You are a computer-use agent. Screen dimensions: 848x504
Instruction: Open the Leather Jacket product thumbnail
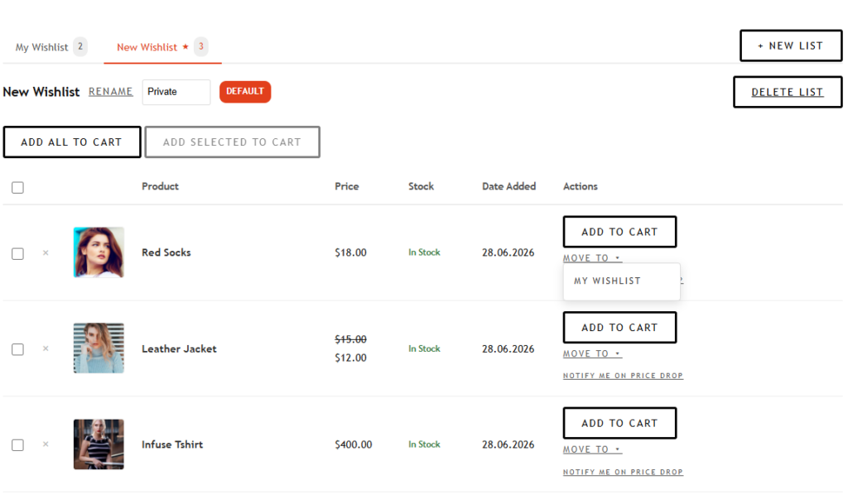coord(99,348)
